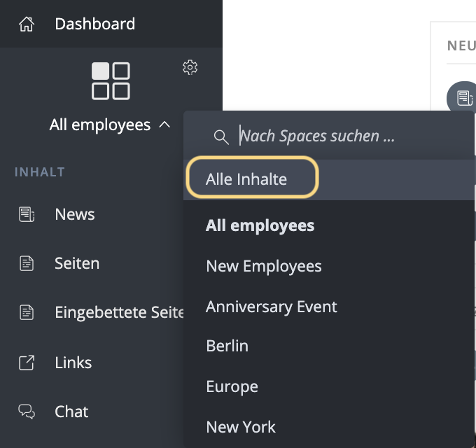Screen dimensions: 476x448
Task: Switch to the New Employees space
Action: 264,266
